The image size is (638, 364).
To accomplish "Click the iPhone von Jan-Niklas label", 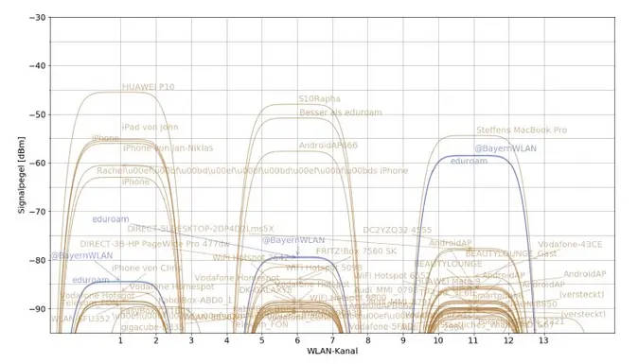I will click(x=168, y=147).
